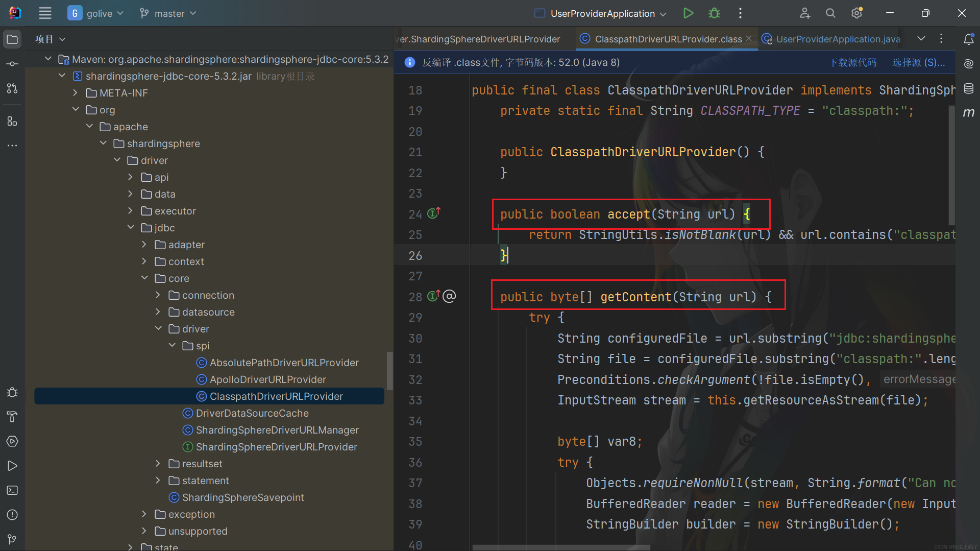Debug UserProviderApplication with the bug icon

[714, 13]
